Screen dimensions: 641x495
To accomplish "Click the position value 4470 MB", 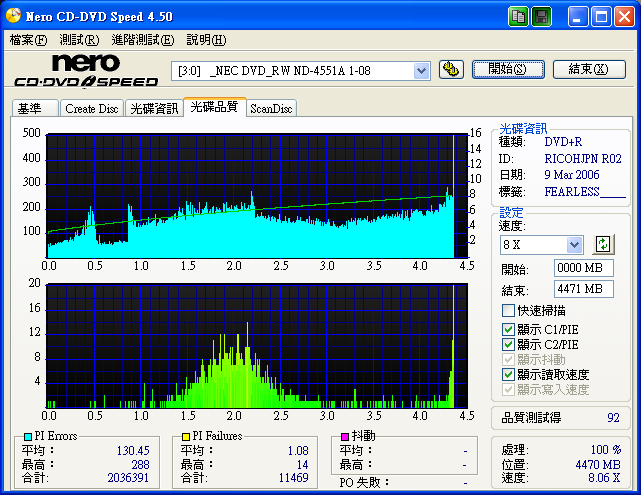I will tap(598, 465).
